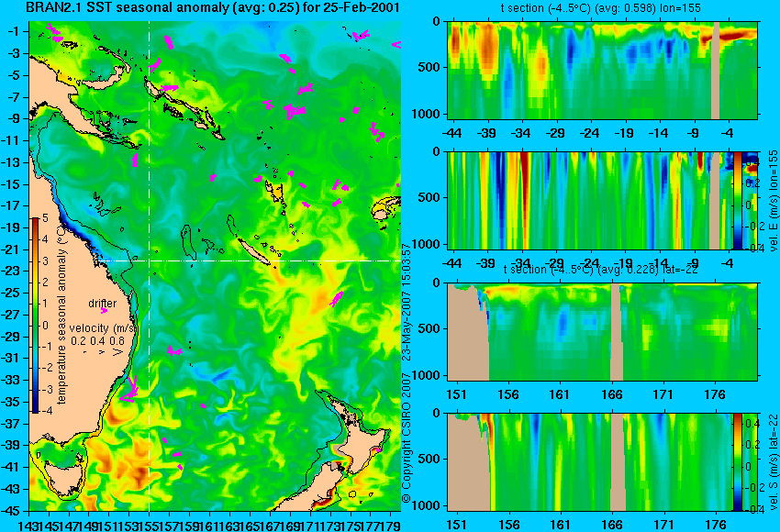Click the '0' tick on the temperature color bar
Viewport: 780px width, 532px height.
coord(45,326)
